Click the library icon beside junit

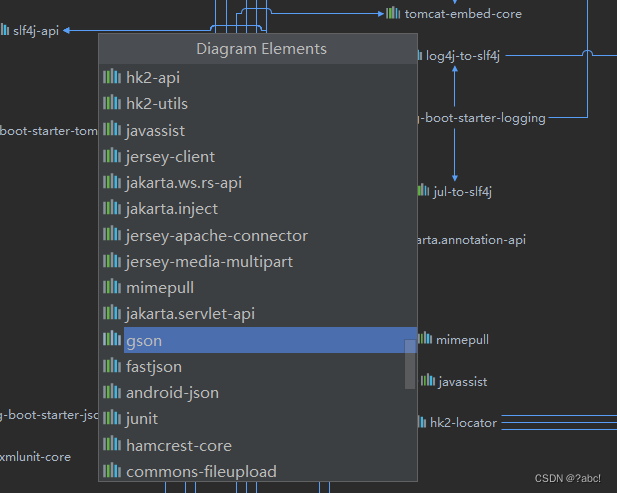pyautogui.click(x=112, y=418)
